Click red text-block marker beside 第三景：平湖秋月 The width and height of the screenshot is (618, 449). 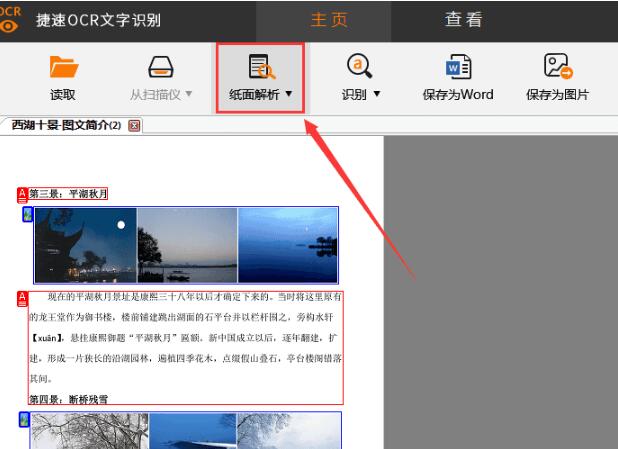coord(22,195)
